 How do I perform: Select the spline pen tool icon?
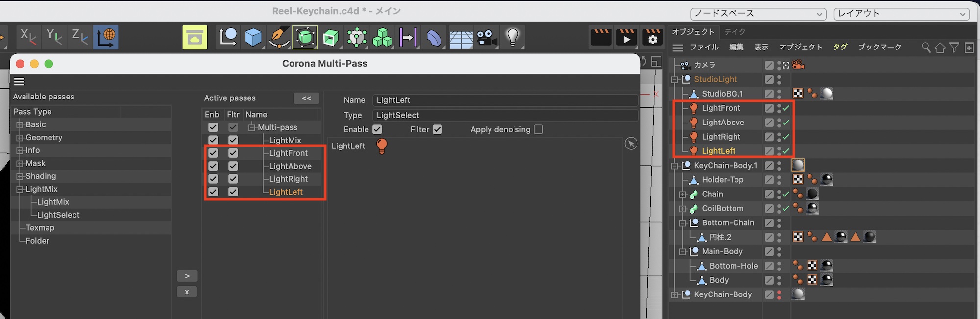coord(279,37)
